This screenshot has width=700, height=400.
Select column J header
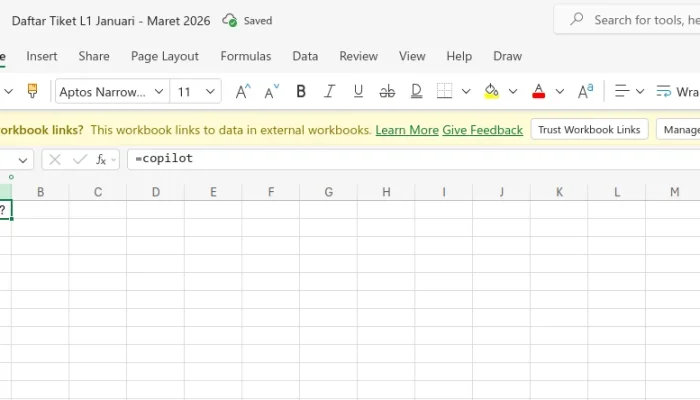501,192
